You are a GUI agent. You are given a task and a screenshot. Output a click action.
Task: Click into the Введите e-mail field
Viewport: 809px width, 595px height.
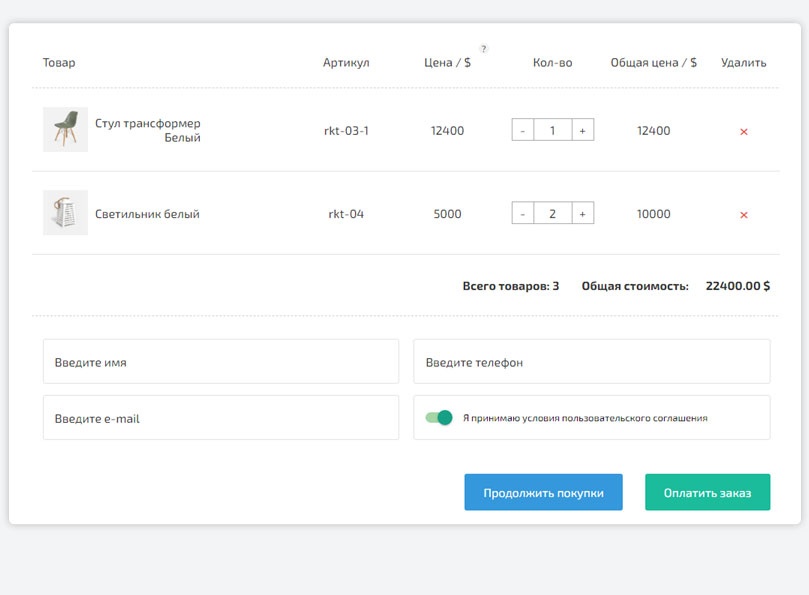click(x=220, y=418)
